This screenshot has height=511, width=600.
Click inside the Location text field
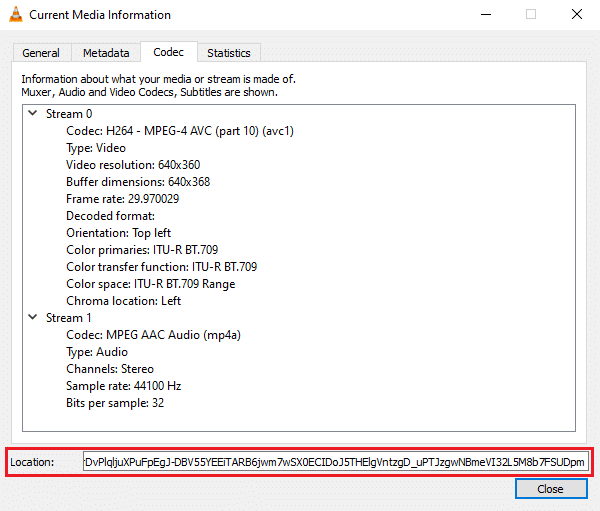[336, 462]
